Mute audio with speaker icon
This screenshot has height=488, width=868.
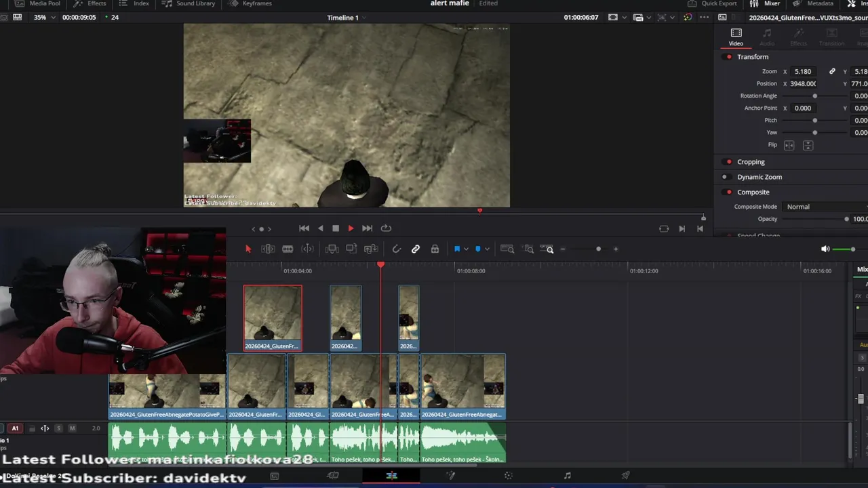825,249
